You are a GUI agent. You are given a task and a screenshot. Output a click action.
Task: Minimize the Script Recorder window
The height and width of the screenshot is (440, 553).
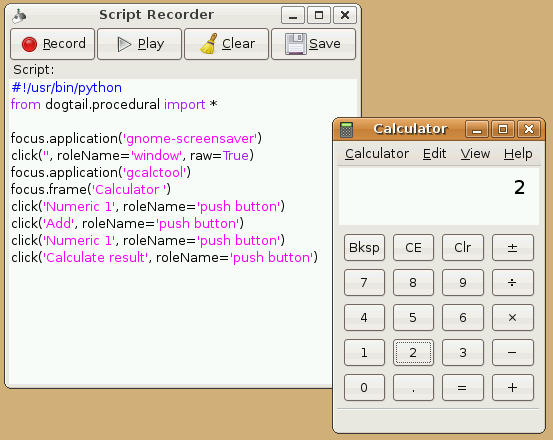[x=293, y=15]
